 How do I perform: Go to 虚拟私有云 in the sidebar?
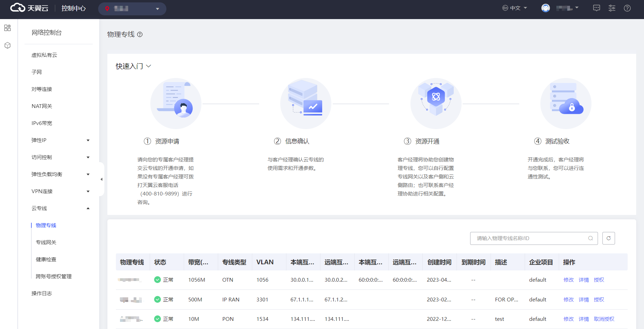click(x=44, y=55)
